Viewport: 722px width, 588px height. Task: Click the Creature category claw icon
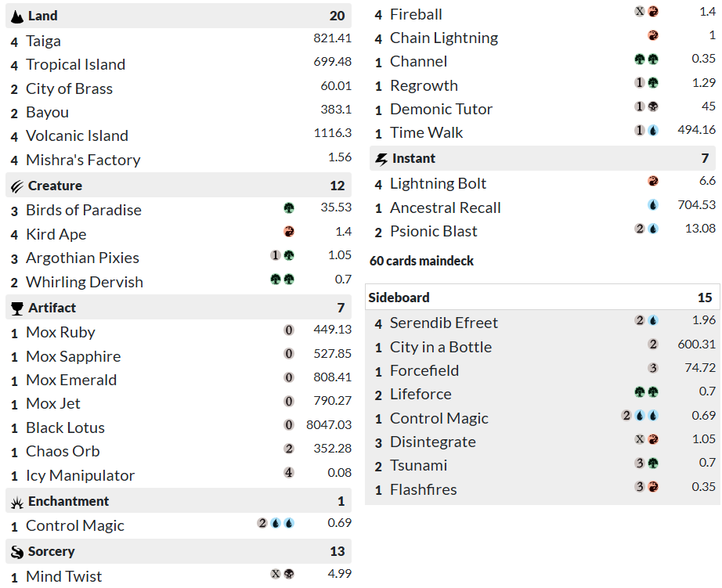point(17,186)
